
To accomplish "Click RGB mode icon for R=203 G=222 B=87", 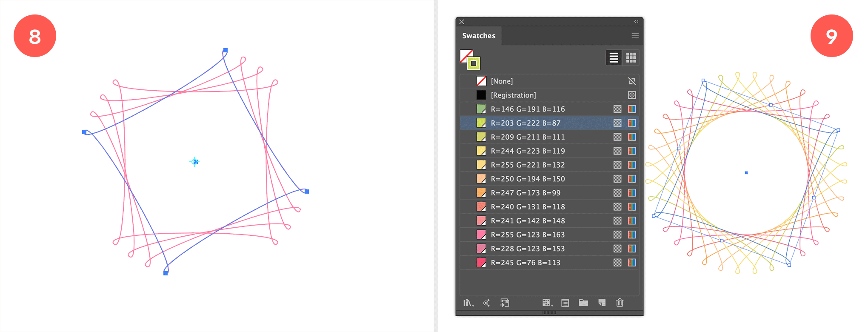I will tap(632, 123).
